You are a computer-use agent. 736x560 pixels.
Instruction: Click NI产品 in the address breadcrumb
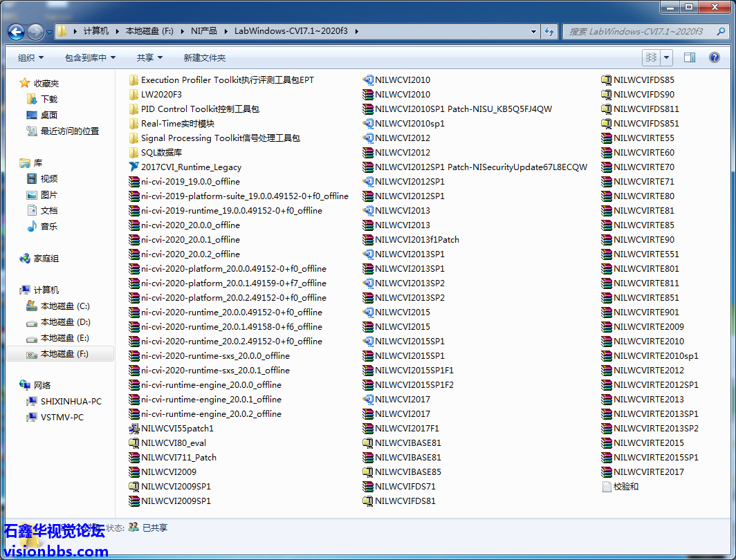coord(203,31)
